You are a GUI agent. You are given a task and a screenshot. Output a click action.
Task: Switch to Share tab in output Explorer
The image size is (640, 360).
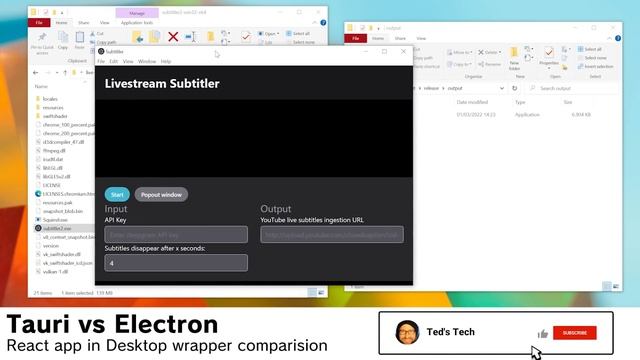pos(400,38)
